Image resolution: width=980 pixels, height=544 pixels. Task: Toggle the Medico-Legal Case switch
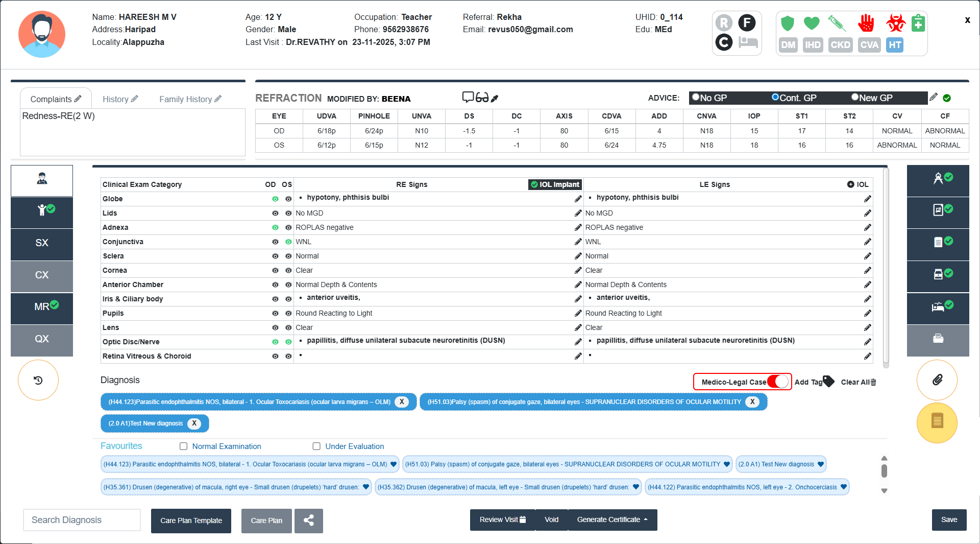tap(778, 382)
